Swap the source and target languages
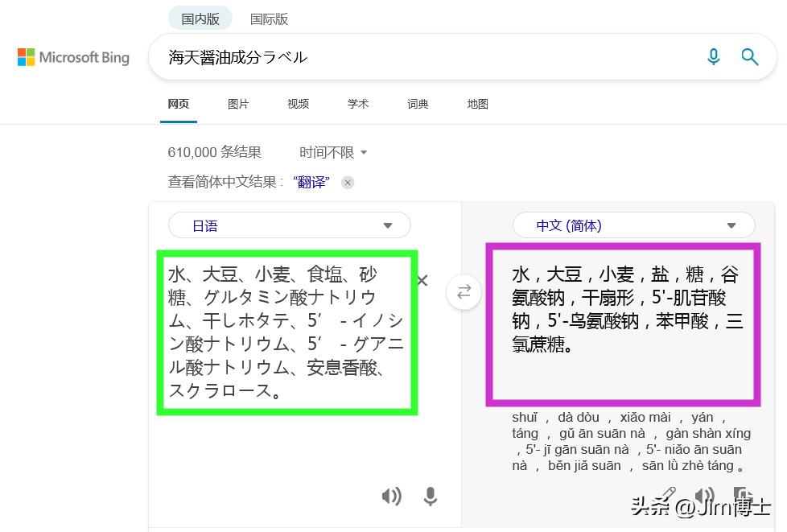The height and width of the screenshot is (532, 787). (464, 292)
